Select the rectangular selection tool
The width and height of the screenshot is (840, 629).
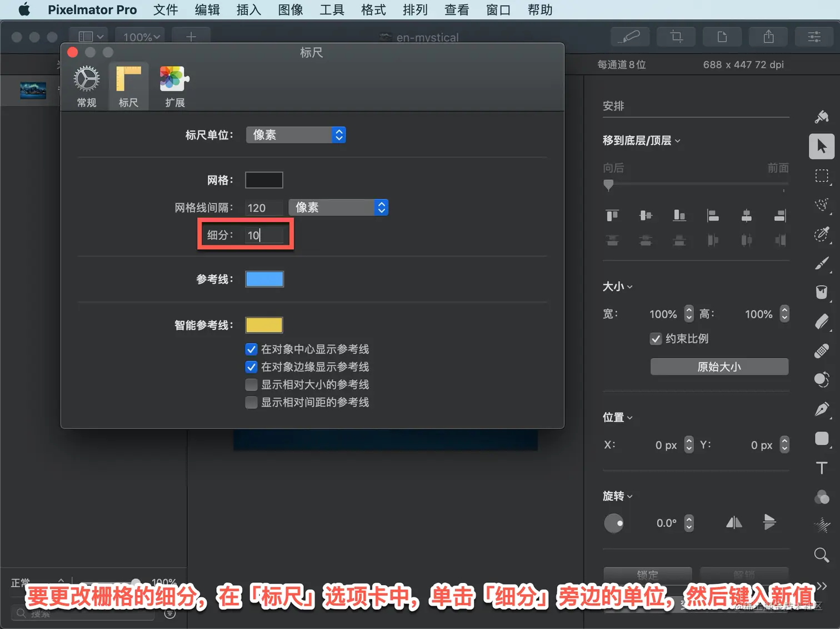[822, 176]
